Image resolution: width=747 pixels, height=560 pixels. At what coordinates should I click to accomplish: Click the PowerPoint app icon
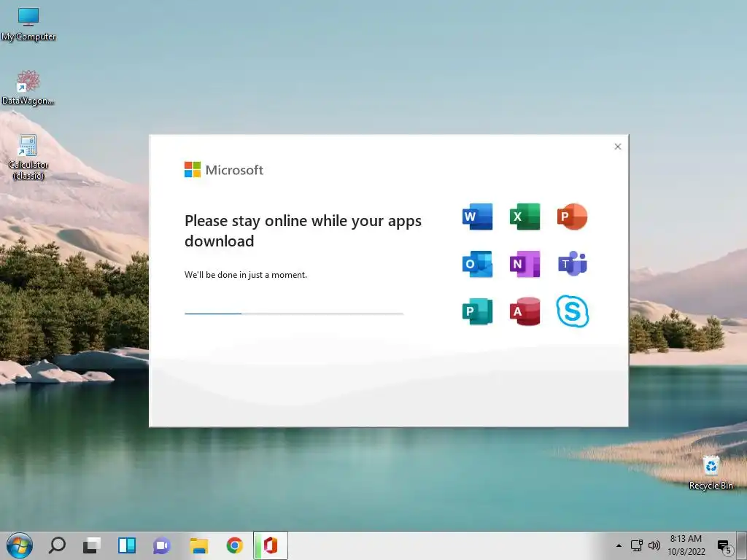pyautogui.click(x=572, y=217)
